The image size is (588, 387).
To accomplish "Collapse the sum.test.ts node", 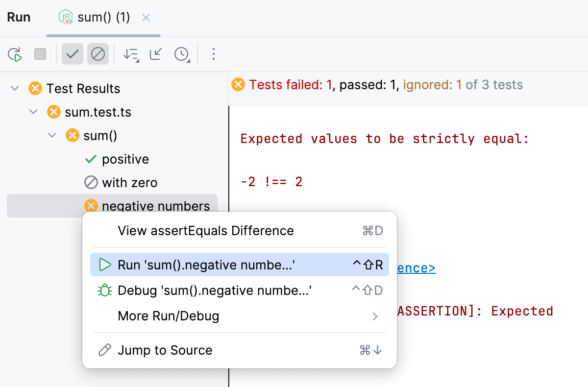I will 33,112.
